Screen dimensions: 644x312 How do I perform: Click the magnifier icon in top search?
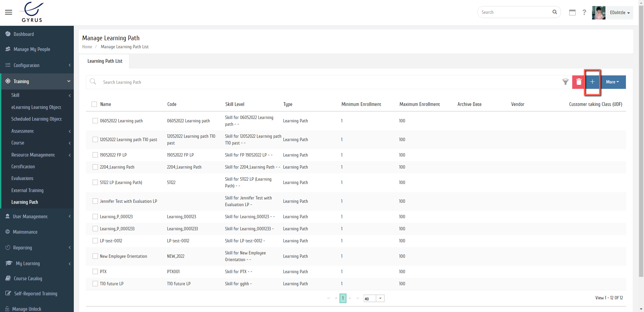coord(554,12)
